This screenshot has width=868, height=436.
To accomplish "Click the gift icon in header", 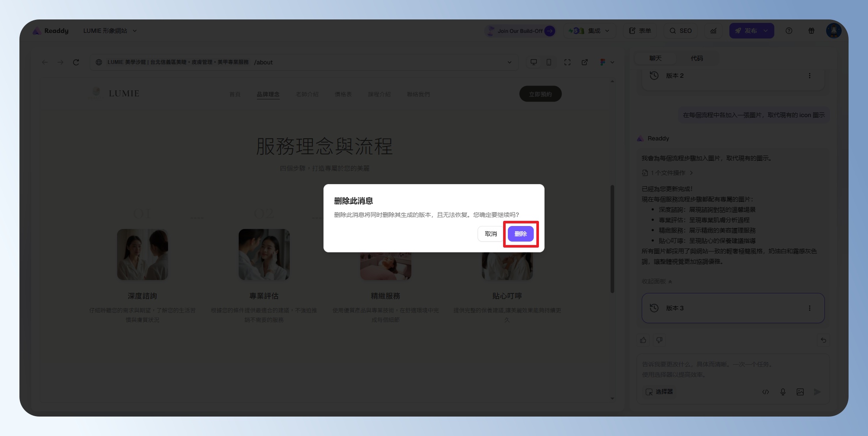I will point(811,31).
